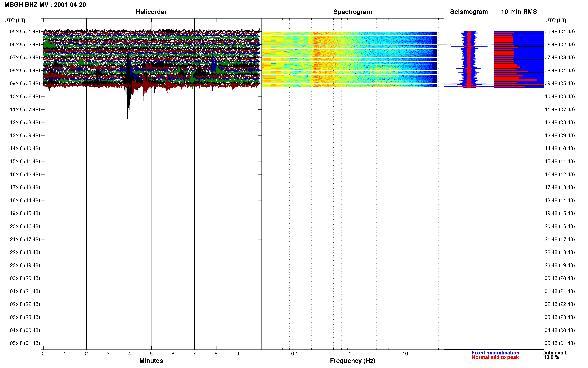Image resolution: width=588 pixels, height=368 pixels.
Task: Click left axis label '07:48 (03:48)'
Action: 25,57
